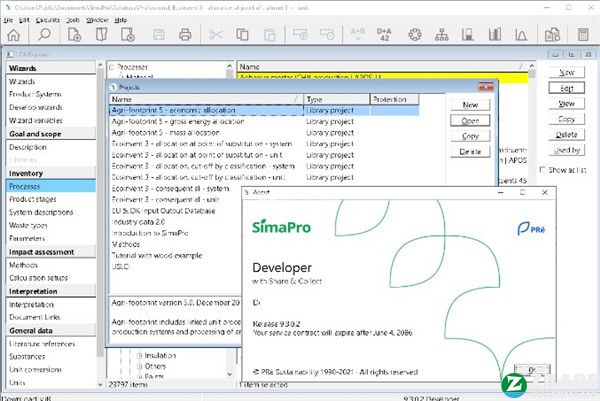600x401 pixels.
Task: Click the Print icon
Action: tap(185, 35)
